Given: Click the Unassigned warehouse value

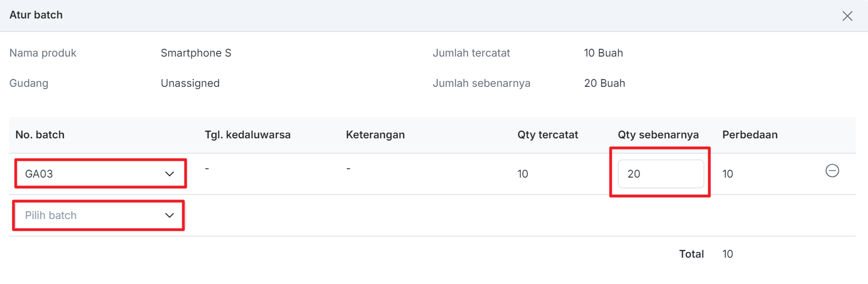Looking at the screenshot, I should (x=190, y=83).
